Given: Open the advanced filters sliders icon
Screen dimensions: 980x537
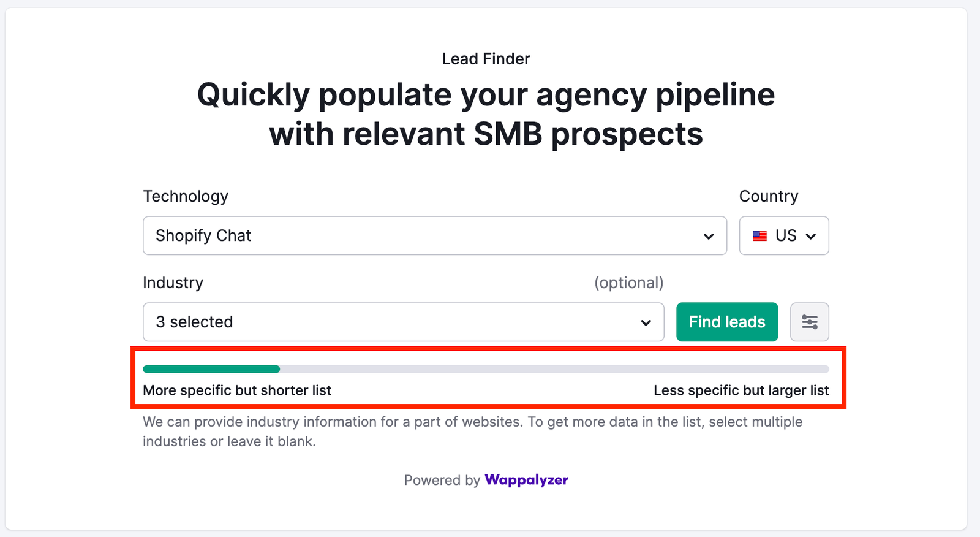Looking at the screenshot, I should click(x=809, y=322).
